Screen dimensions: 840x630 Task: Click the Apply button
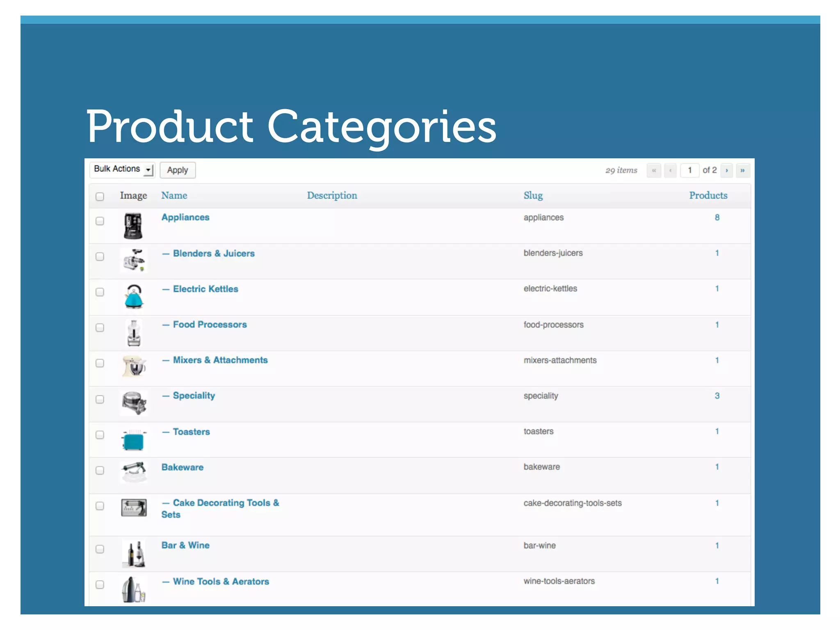[x=178, y=170]
